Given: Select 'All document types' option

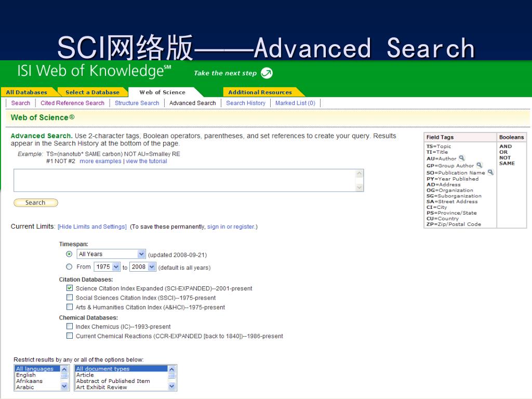Looking at the screenshot, I should pos(121,369).
